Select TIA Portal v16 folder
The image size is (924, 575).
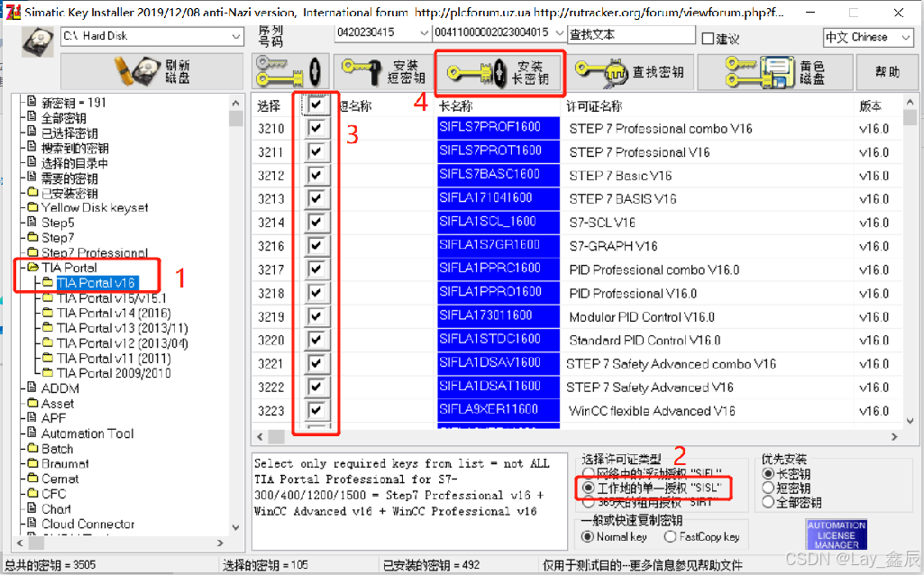pyautogui.click(x=96, y=283)
